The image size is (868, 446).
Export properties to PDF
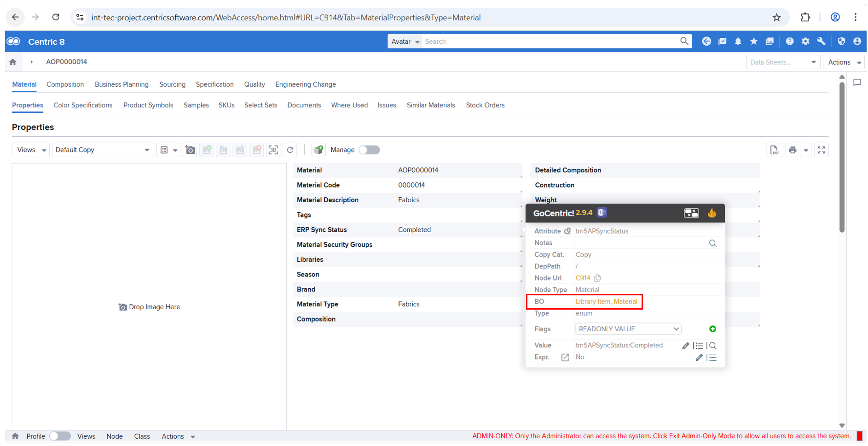click(x=775, y=150)
